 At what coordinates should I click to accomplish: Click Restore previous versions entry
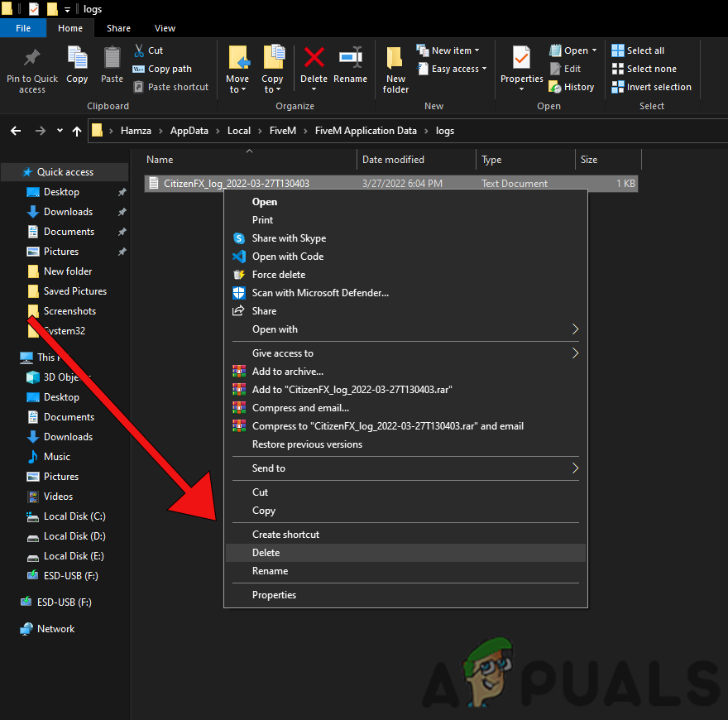[x=405, y=444]
